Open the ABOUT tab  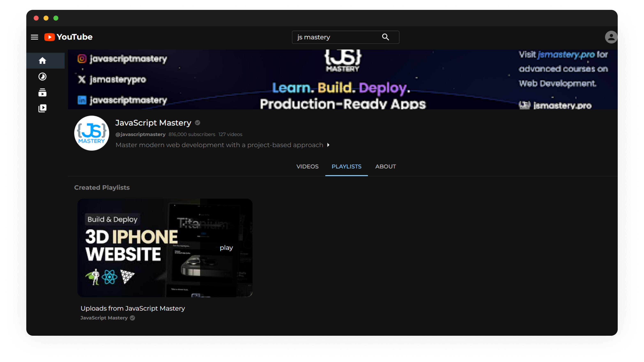tap(385, 167)
